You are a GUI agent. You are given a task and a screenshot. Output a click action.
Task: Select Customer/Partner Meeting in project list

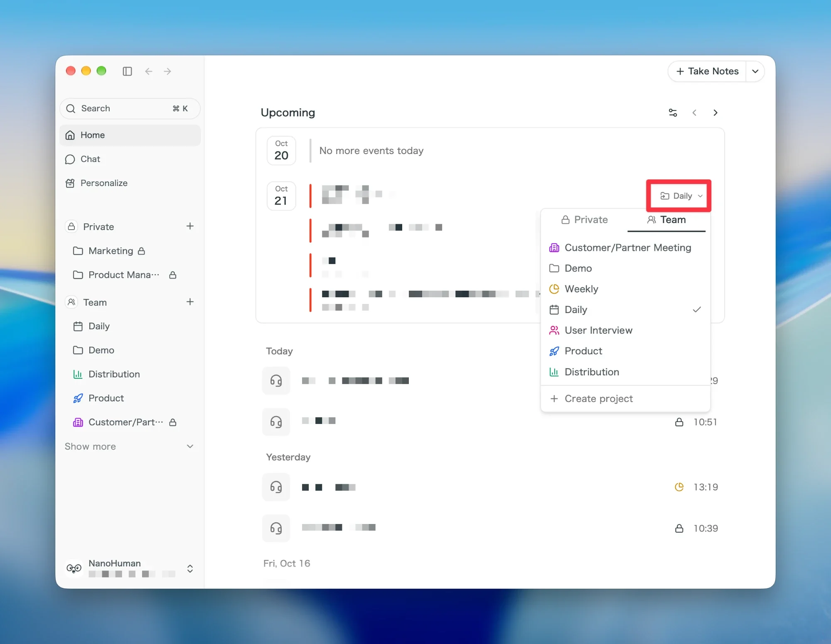pos(625,248)
